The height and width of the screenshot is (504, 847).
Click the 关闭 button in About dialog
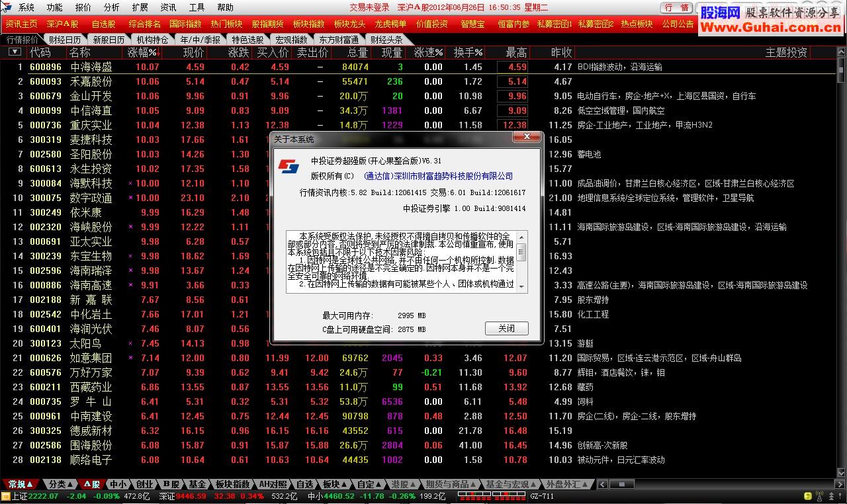click(506, 329)
